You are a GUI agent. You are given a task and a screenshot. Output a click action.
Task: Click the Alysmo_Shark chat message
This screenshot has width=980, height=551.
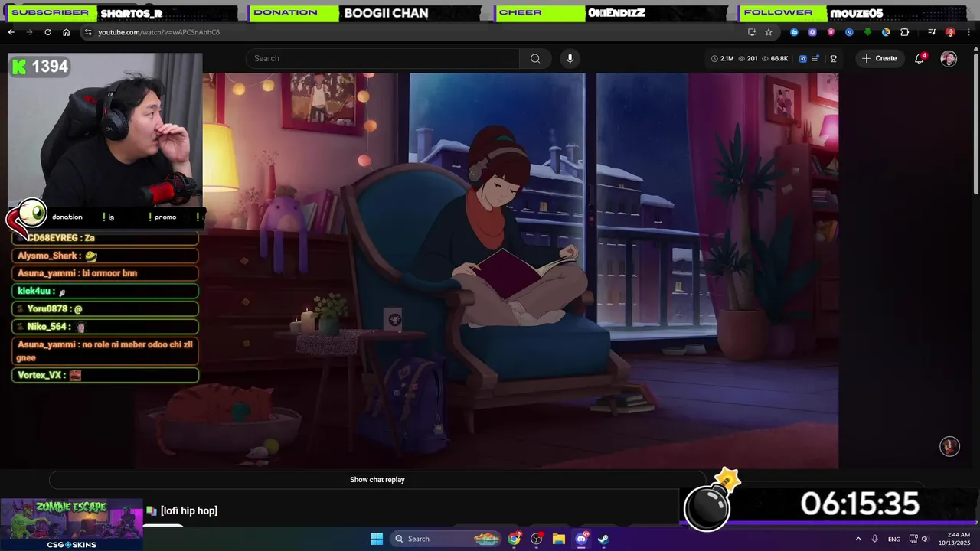pyautogui.click(x=106, y=256)
